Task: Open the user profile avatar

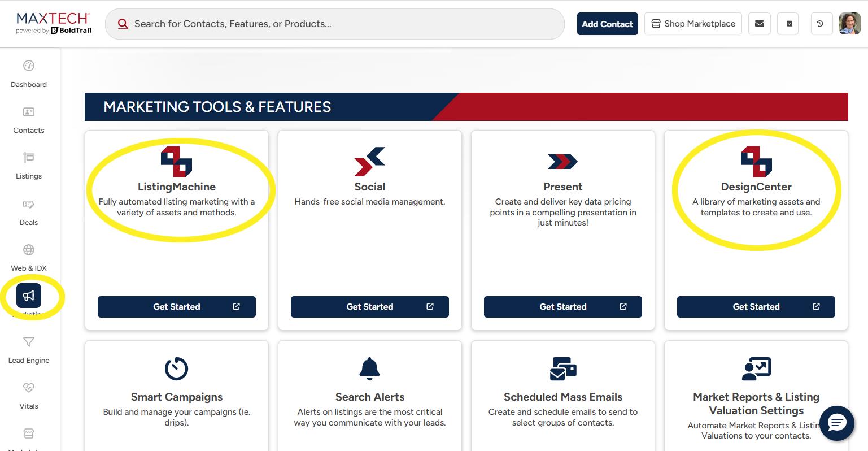Action: (850, 24)
